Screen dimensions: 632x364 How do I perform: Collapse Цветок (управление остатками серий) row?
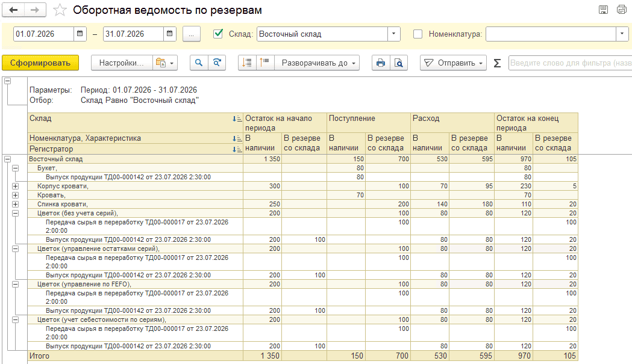[15, 248]
